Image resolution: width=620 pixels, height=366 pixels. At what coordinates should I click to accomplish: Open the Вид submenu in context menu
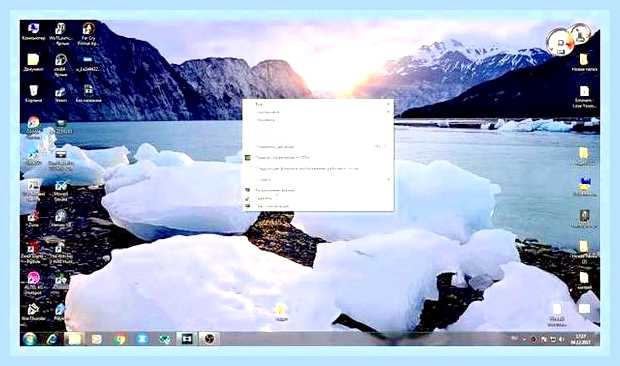coord(318,104)
